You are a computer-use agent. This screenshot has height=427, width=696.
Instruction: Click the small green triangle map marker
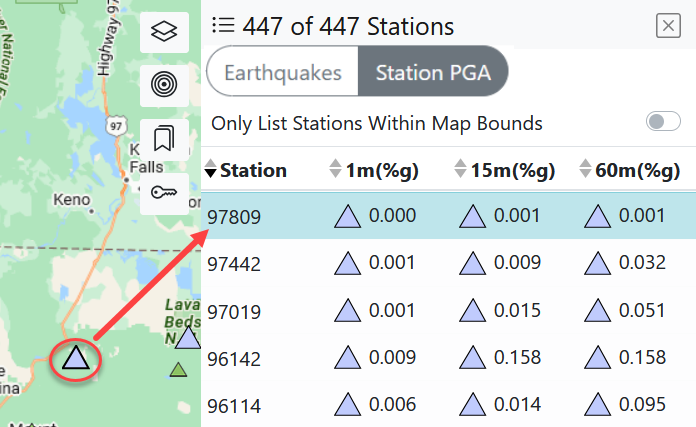click(179, 371)
